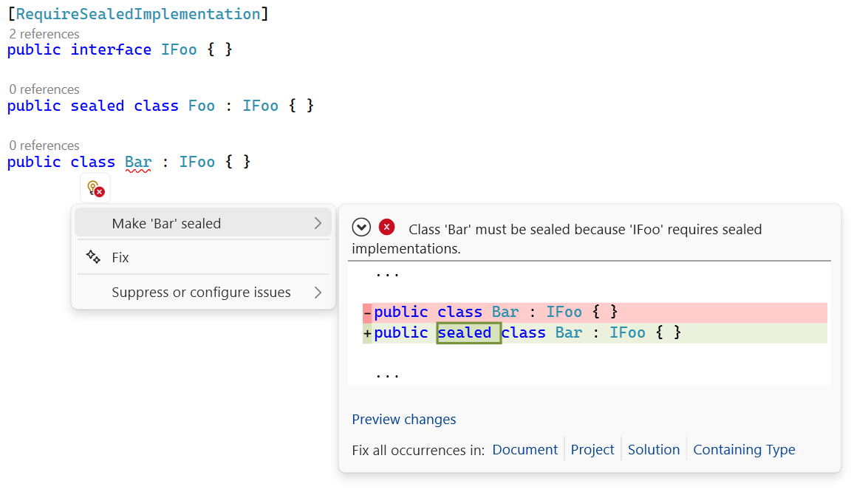Click the RequireSealedImplementation attribute
The image size is (868, 495).
pos(138,14)
